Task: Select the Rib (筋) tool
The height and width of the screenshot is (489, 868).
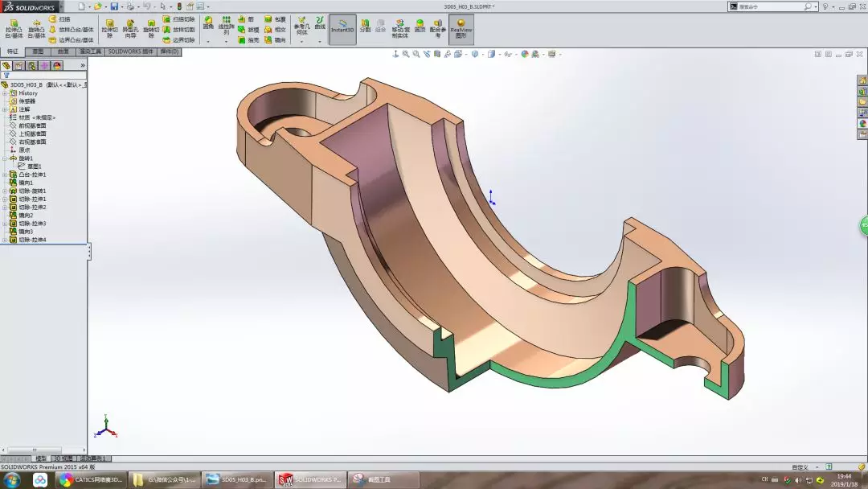Action: point(247,19)
